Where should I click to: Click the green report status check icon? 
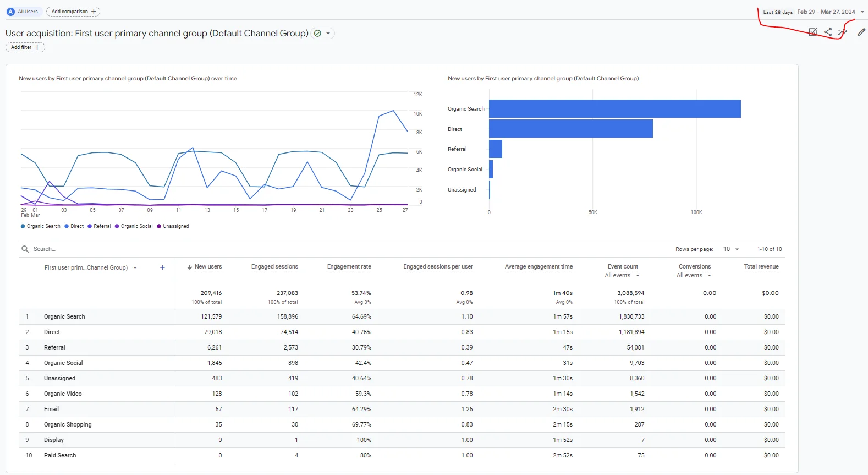tap(317, 34)
